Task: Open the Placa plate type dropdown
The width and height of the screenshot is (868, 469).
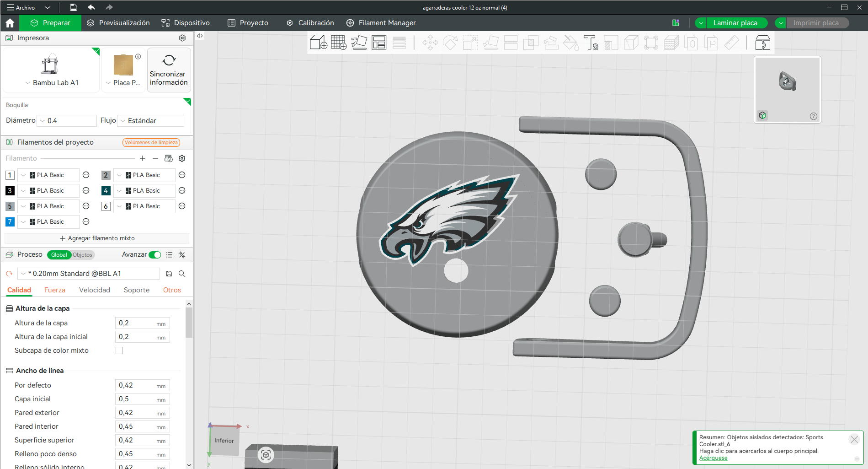Action: (123, 83)
